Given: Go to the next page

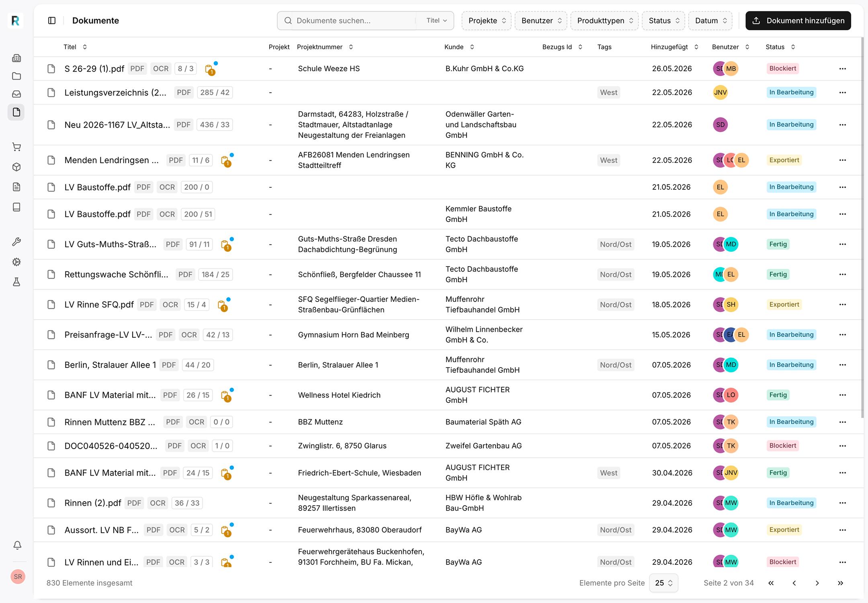Looking at the screenshot, I should point(817,583).
